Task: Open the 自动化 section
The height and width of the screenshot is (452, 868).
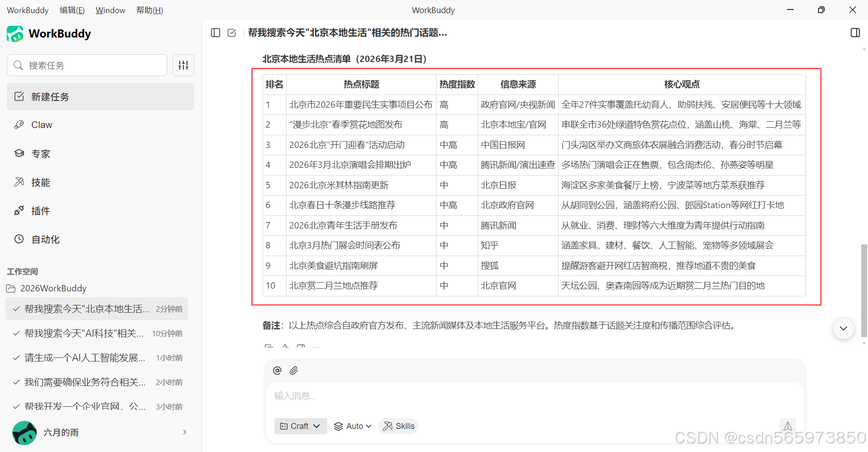Action: point(101,239)
